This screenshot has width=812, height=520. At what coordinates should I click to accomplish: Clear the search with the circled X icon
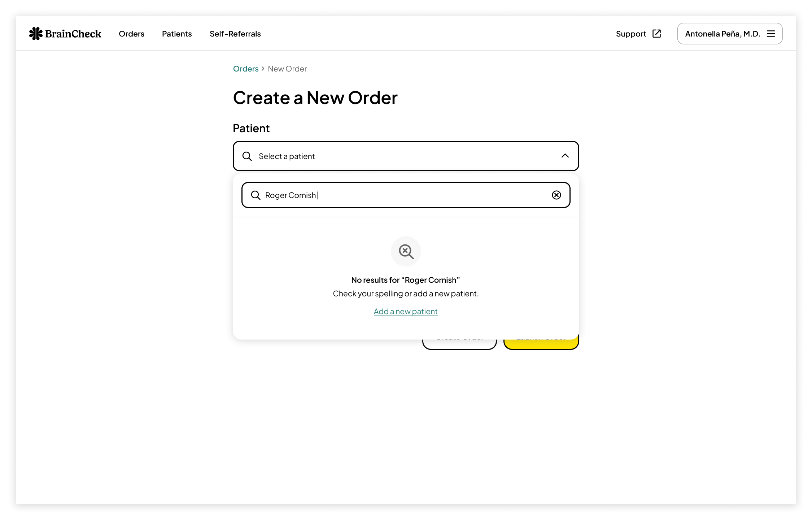(556, 195)
